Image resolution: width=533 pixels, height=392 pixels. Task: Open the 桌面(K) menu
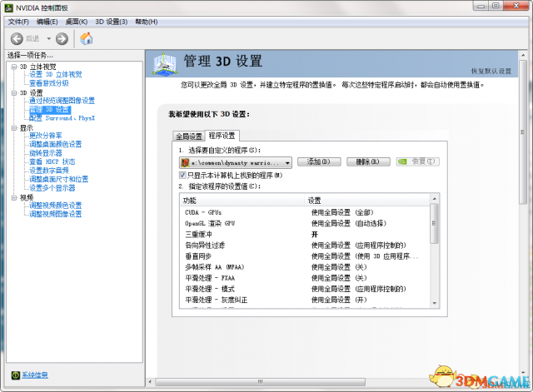coord(77,22)
